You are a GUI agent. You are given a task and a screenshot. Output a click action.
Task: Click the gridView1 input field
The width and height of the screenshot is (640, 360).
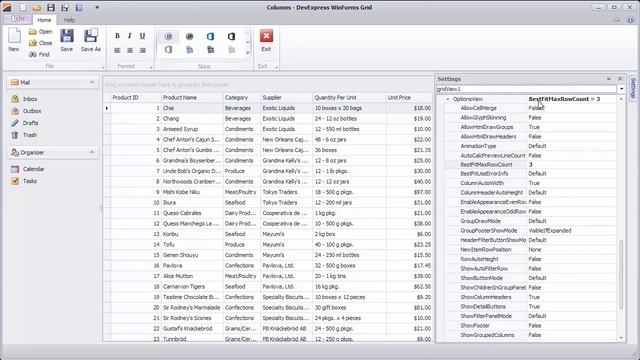click(527, 89)
